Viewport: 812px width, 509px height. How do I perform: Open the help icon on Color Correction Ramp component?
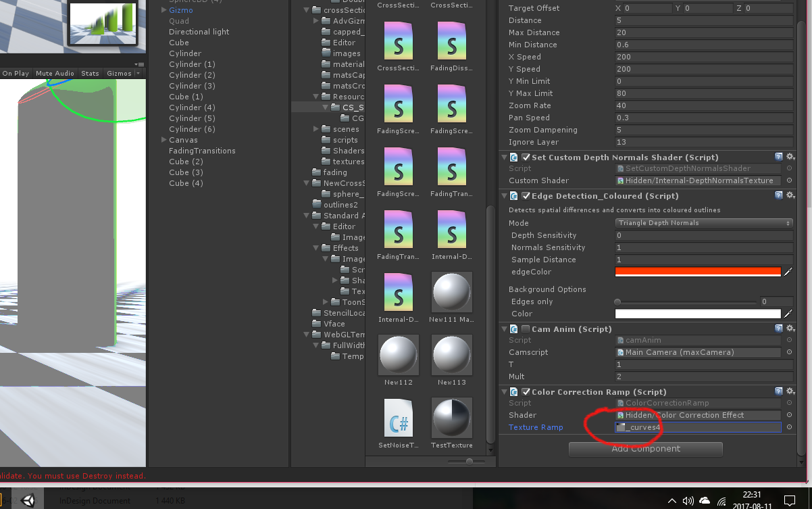(778, 391)
